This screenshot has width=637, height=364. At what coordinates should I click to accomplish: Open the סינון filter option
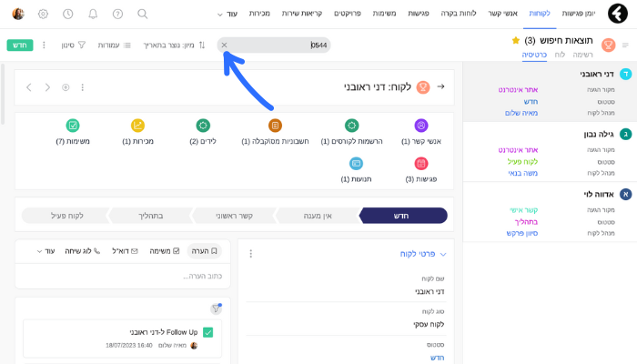pyautogui.click(x=74, y=45)
